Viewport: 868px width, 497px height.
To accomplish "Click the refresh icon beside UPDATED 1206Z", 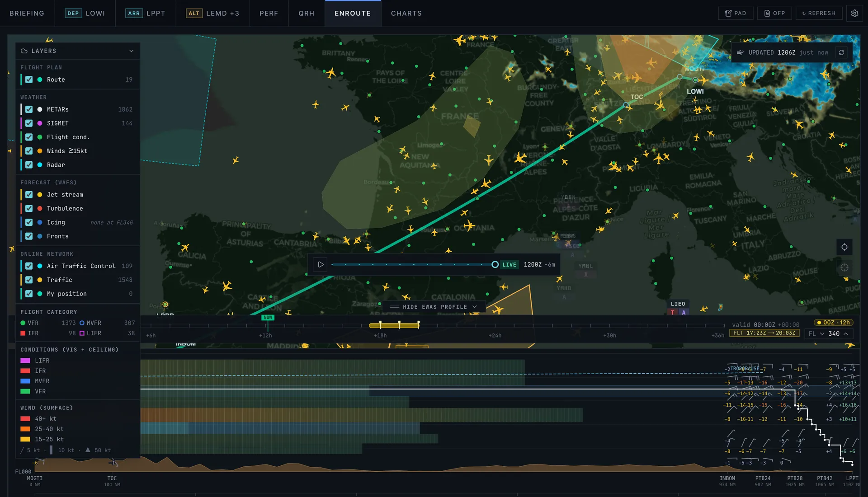I will click(x=841, y=52).
